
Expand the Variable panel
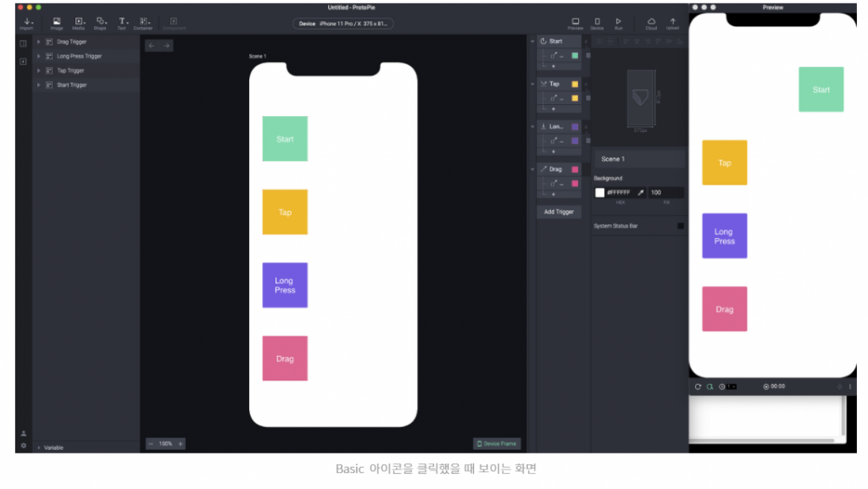point(38,447)
